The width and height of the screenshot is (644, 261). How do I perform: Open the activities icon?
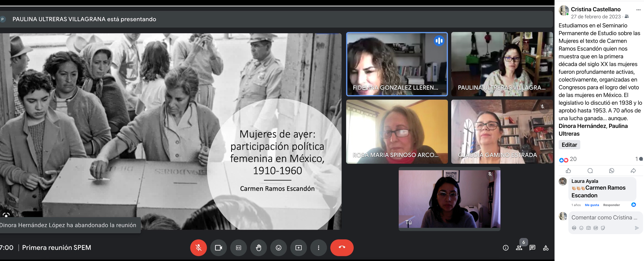click(546, 248)
